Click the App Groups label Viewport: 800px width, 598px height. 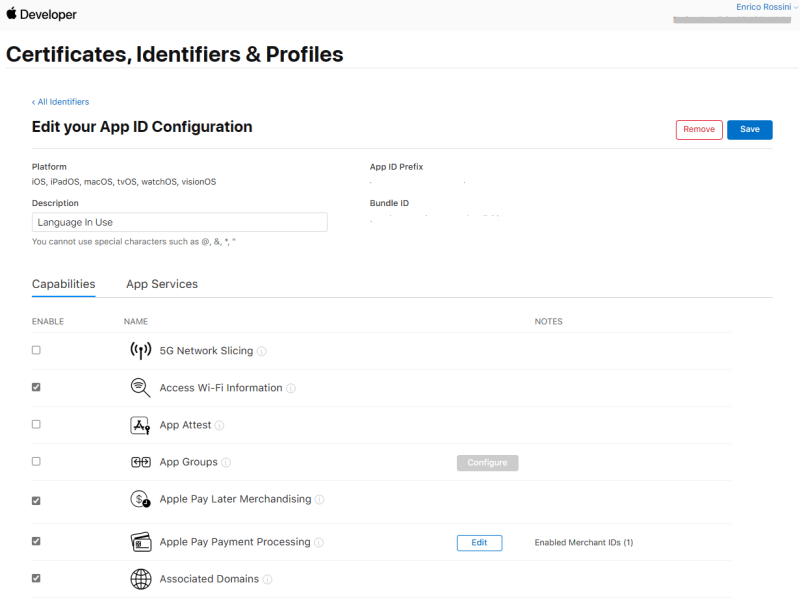(x=188, y=462)
